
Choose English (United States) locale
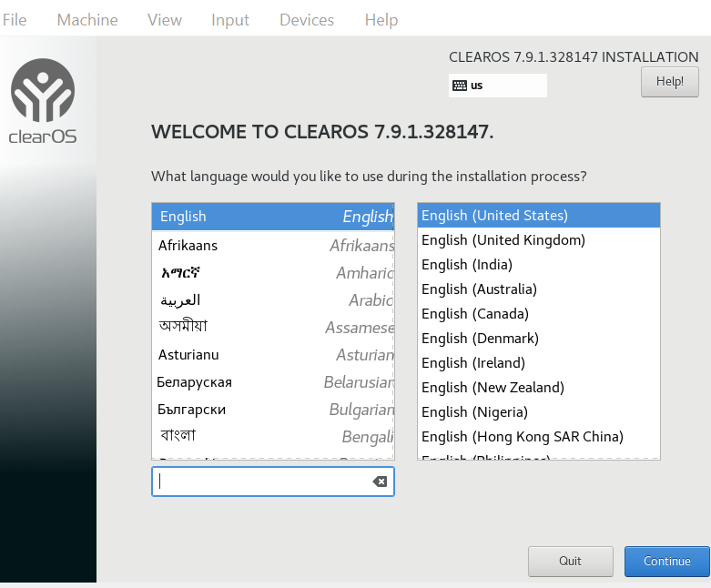click(x=539, y=216)
